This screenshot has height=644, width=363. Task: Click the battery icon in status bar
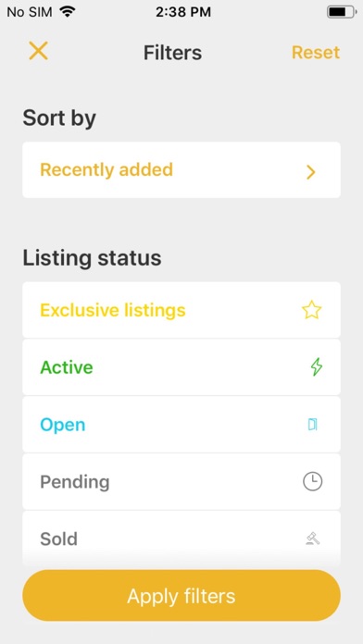click(x=341, y=12)
